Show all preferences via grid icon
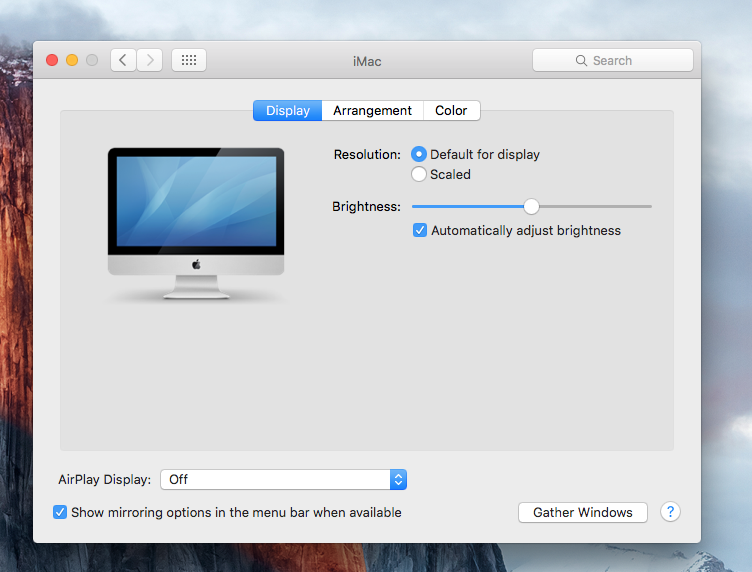This screenshot has width=752, height=572. pyautogui.click(x=189, y=60)
